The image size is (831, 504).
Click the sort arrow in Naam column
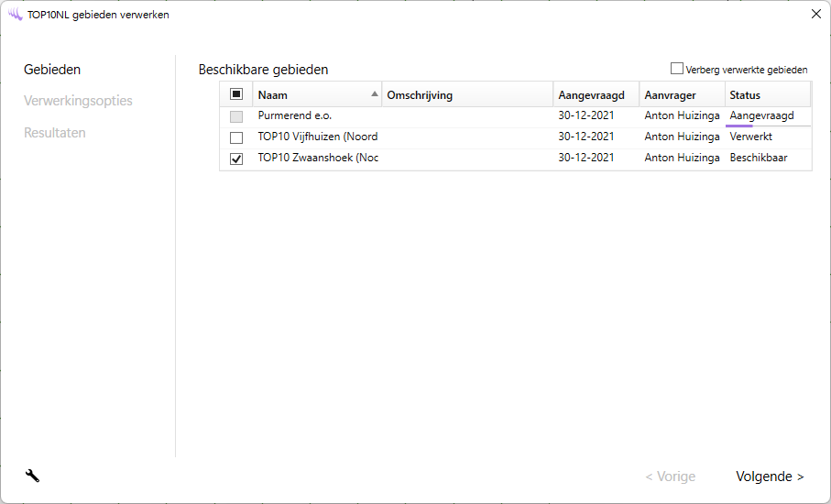point(374,94)
